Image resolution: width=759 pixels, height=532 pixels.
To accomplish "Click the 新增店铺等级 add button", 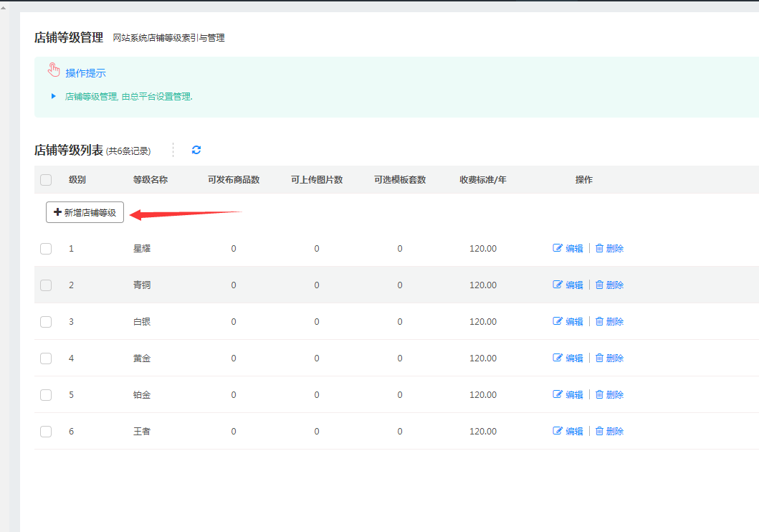I will pyautogui.click(x=85, y=212).
